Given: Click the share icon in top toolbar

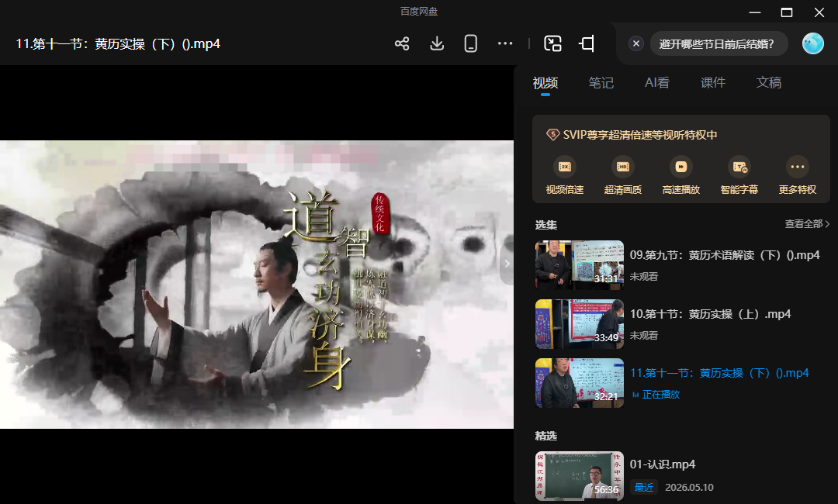Looking at the screenshot, I should point(402,43).
